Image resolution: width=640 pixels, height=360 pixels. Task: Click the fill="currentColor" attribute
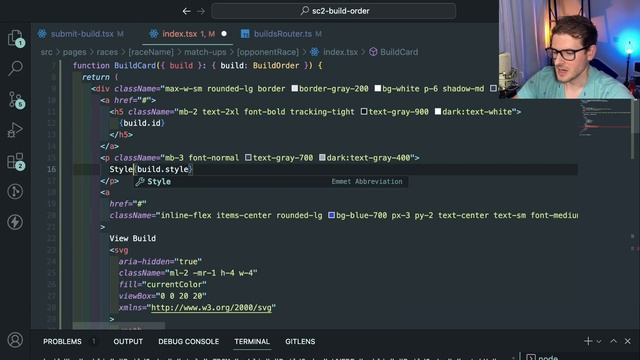click(163, 284)
